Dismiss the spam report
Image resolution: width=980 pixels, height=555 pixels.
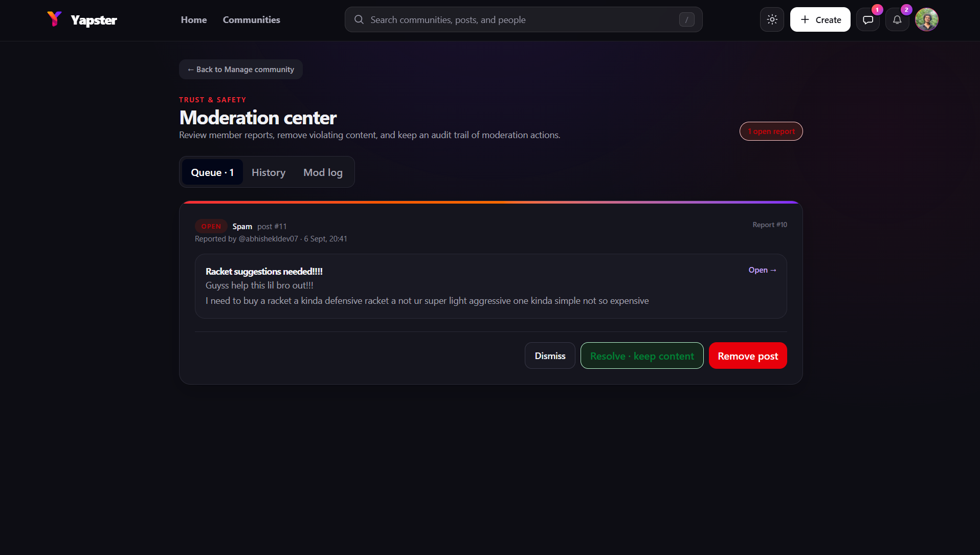pos(550,356)
